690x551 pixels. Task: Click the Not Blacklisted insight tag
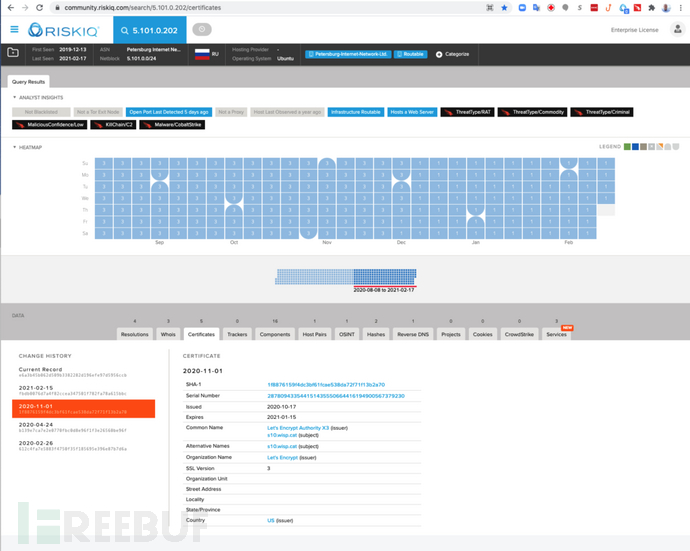pyautogui.click(x=41, y=112)
